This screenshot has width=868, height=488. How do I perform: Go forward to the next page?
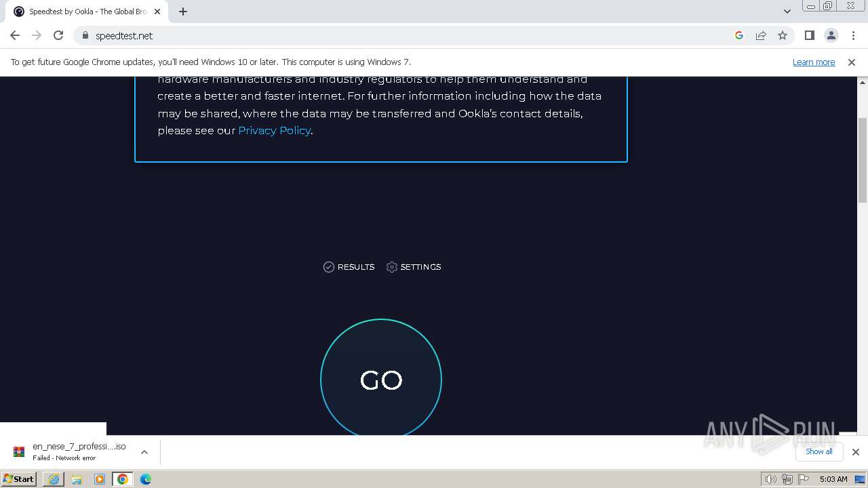click(37, 35)
